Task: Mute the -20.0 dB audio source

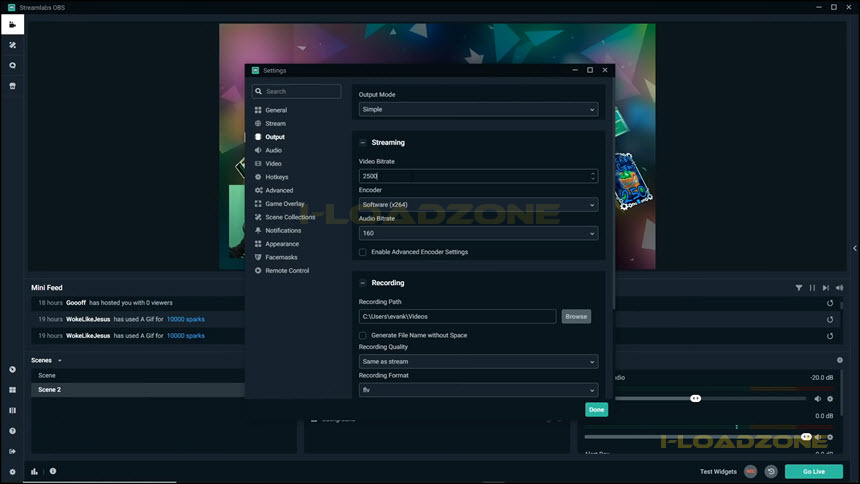Action: click(x=817, y=399)
